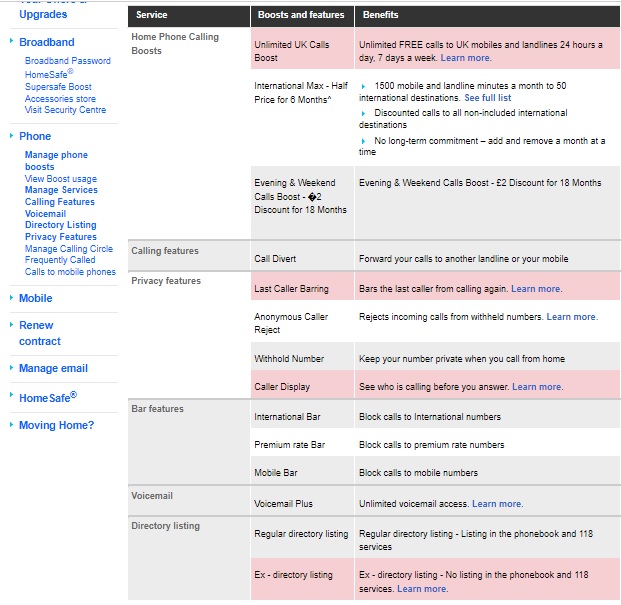Click See full list link
The image size is (621, 605).
[x=487, y=99]
